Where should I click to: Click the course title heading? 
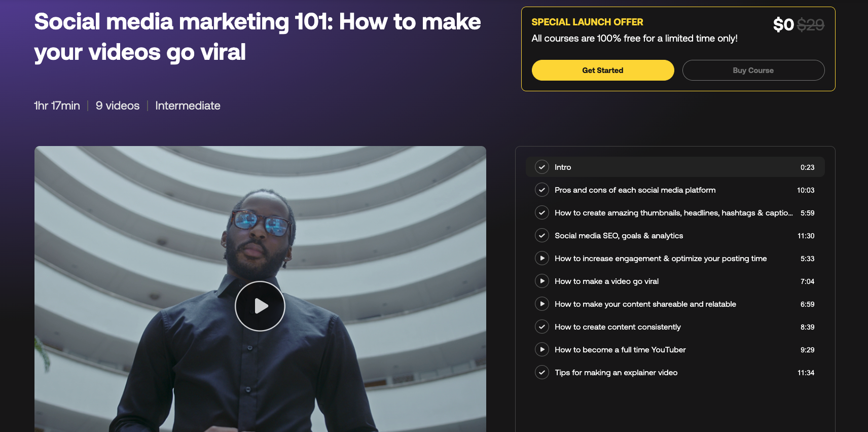[258, 37]
